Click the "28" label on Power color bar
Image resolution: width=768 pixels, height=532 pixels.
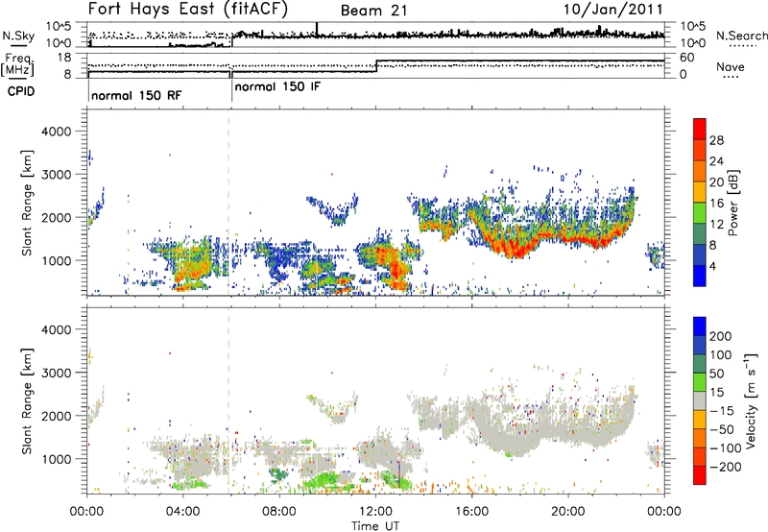[x=716, y=140]
